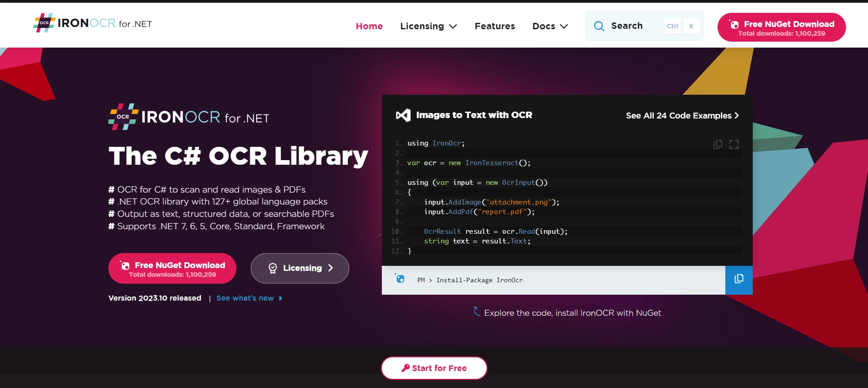Expand code sample to fullscreen
The width and height of the screenshot is (868, 388).
[x=734, y=145]
